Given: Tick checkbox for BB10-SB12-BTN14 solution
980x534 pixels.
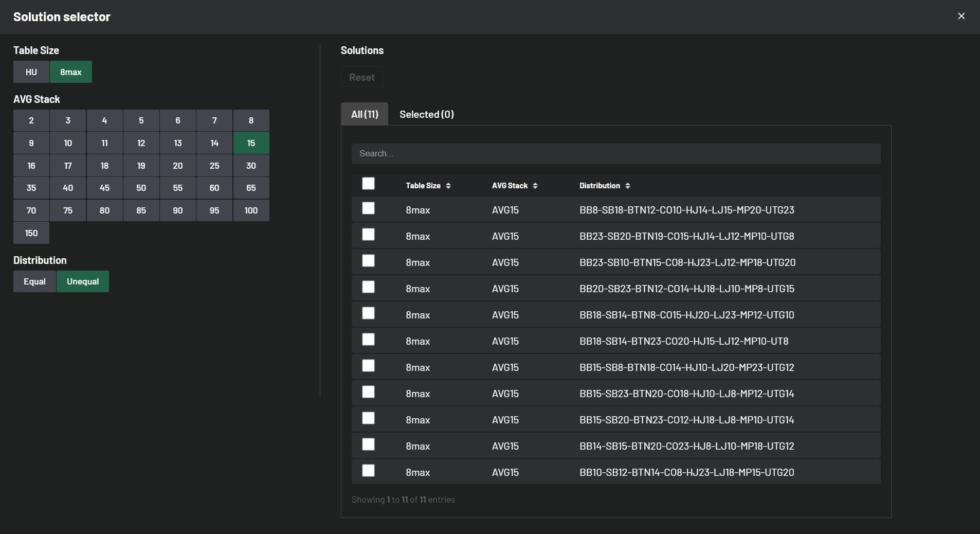Looking at the screenshot, I should click(x=368, y=471).
